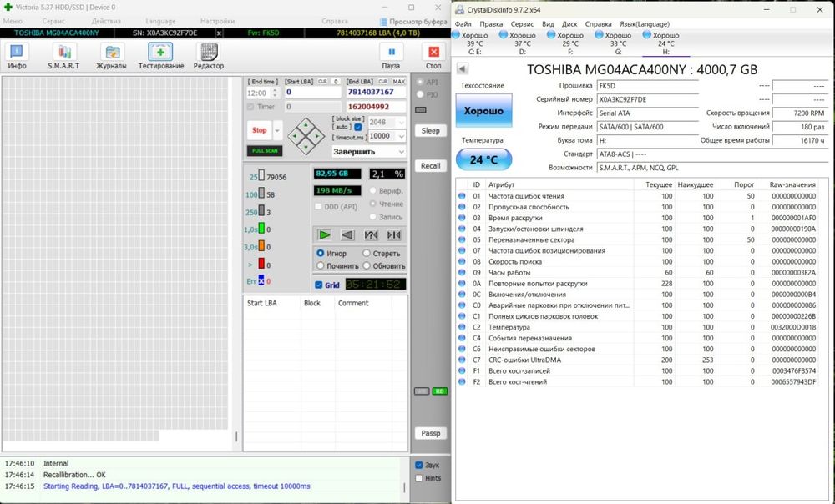The height and width of the screenshot is (504, 835).
Task: Click the FULL SCAN indicator
Action: click(265, 150)
